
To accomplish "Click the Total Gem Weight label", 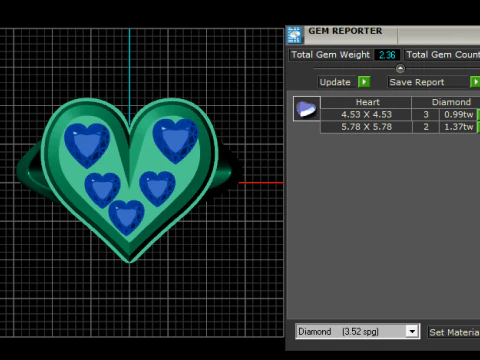I will click(x=330, y=55).
